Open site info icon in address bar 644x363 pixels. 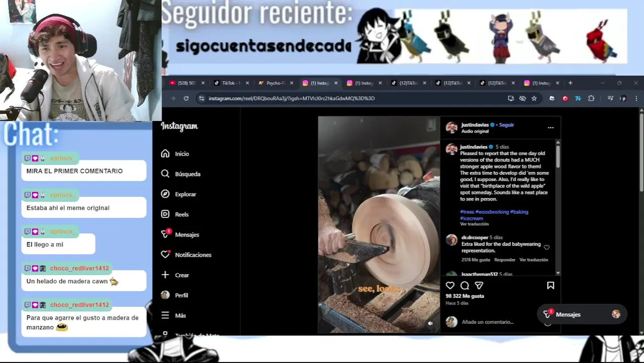(x=202, y=98)
